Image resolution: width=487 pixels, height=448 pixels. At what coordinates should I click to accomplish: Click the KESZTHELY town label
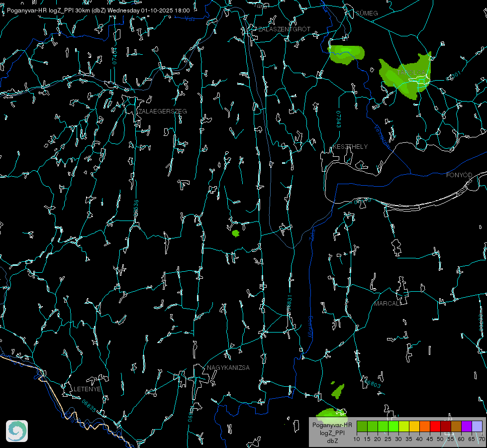pyautogui.click(x=350, y=146)
